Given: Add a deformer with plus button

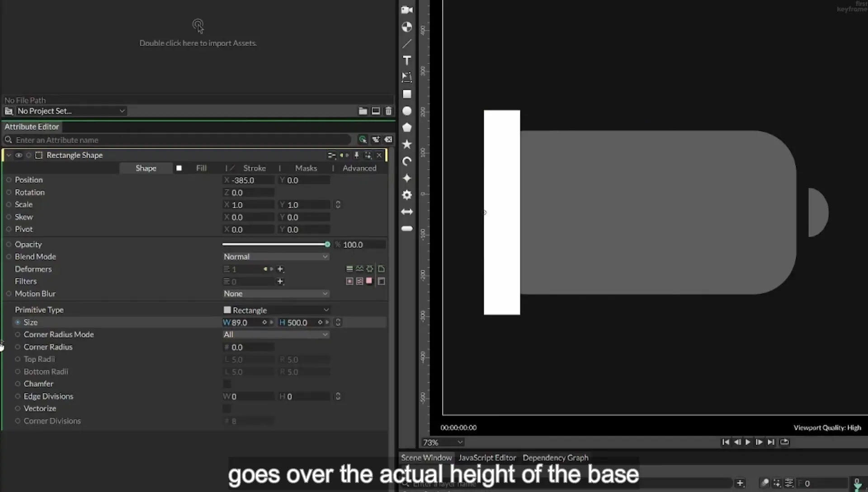Looking at the screenshot, I should tap(280, 269).
